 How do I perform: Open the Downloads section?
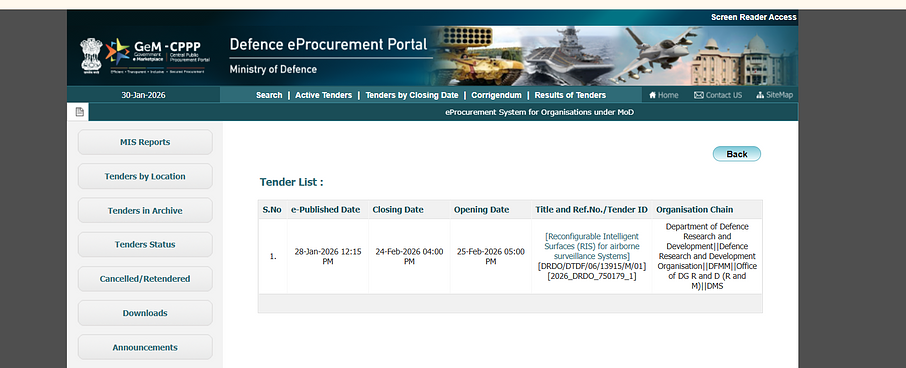145,313
